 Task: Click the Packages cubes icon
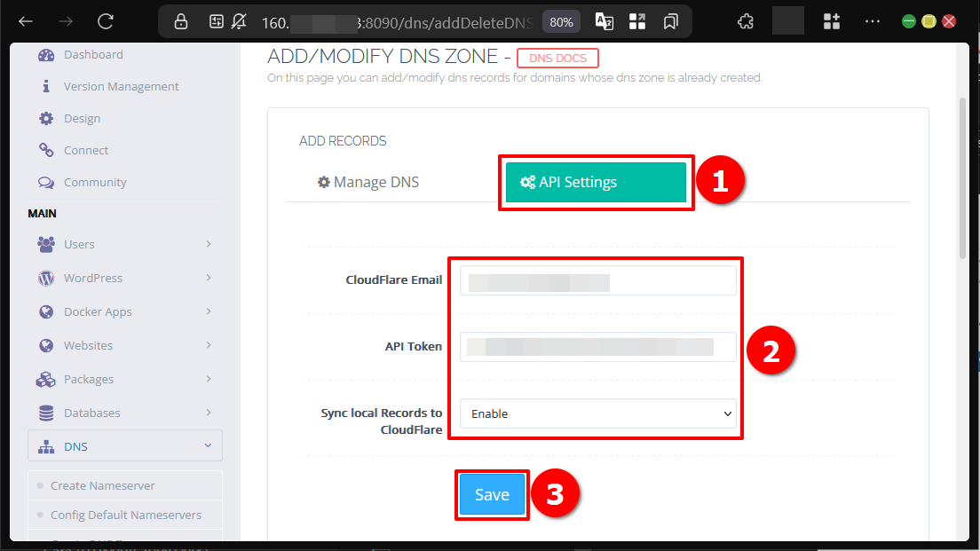(x=45, y=379)
